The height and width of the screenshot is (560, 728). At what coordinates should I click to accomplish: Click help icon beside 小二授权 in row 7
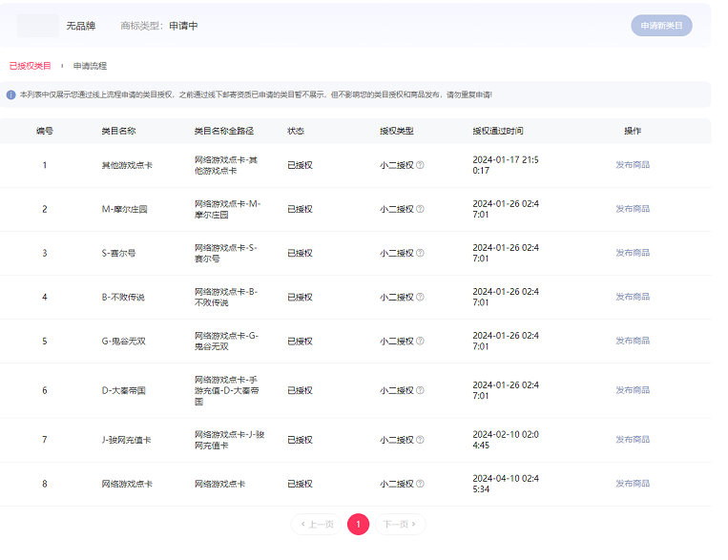(x=420, y=440)
